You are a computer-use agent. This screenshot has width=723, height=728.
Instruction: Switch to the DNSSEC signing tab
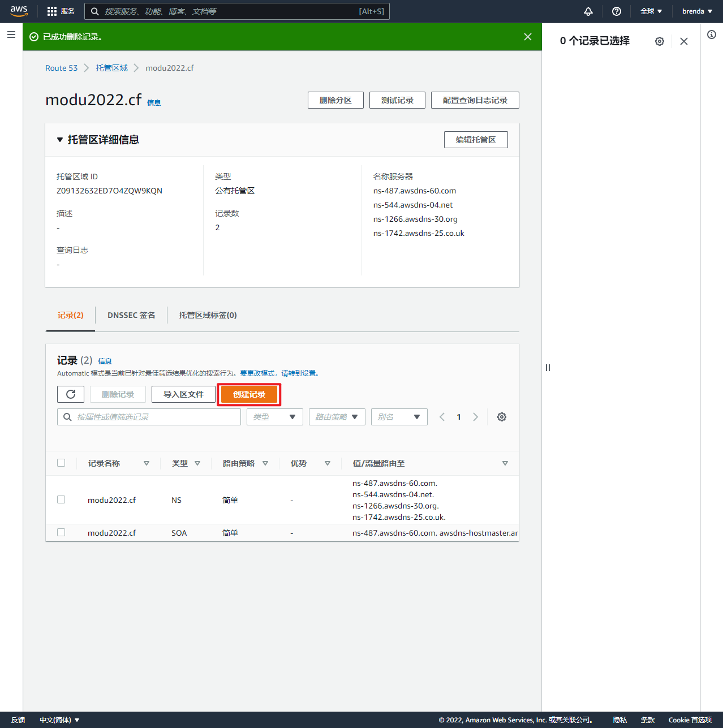[131, 315]
